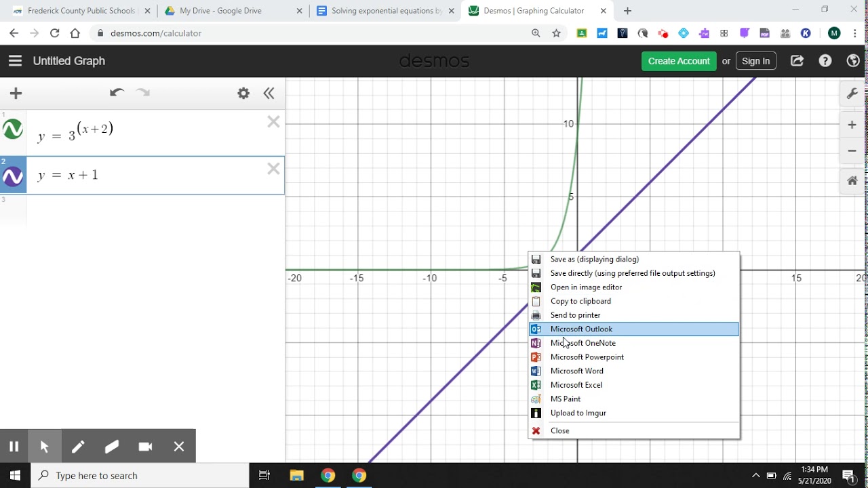
Task: Go to the browser home page
Action: [75, 33]
